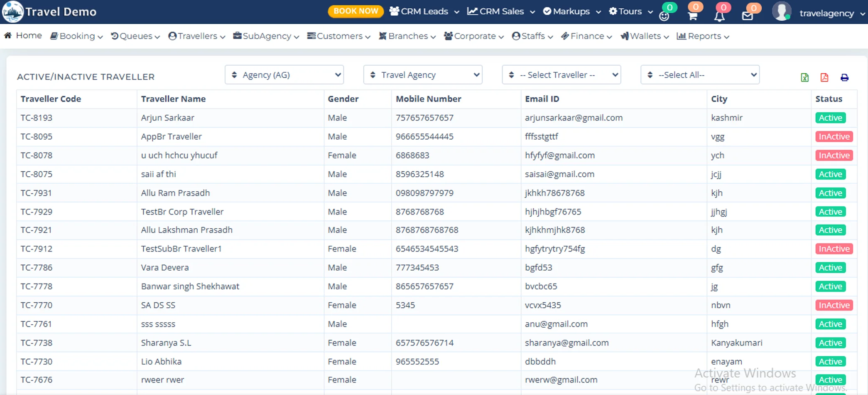Toggle InActive status of TC-7770 row
The image size is (868, 395).
tap(834, 305)
